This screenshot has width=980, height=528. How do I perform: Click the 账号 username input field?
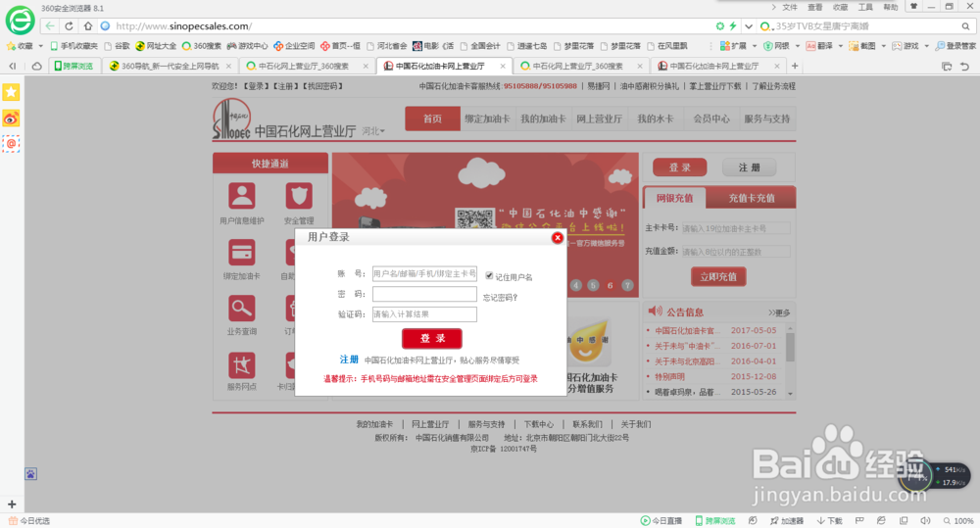(x=424, y=273)
